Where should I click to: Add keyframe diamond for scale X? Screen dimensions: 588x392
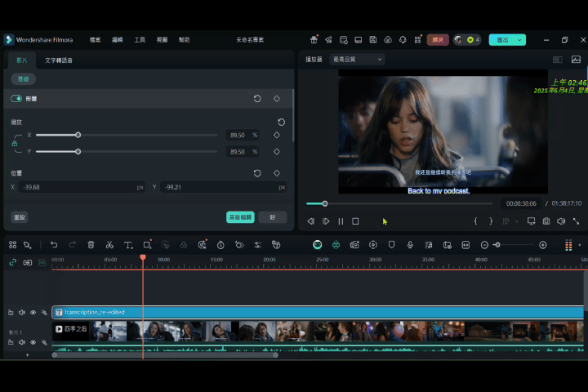coord(277,135)
